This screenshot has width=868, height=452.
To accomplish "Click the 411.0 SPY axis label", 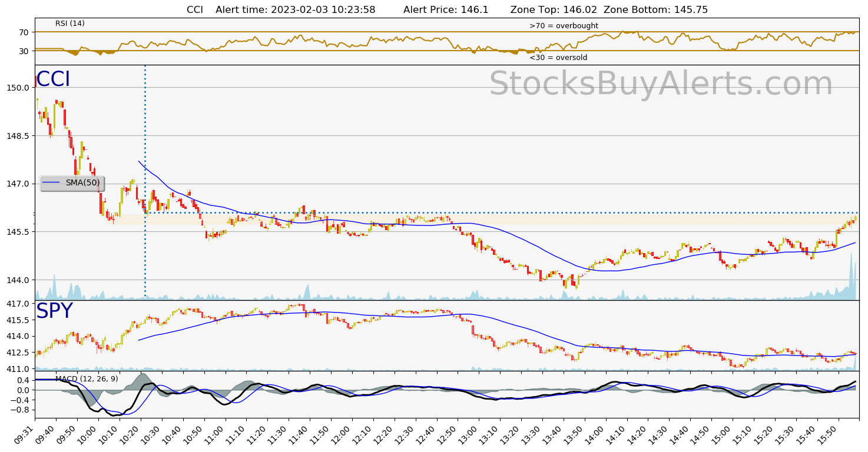I will click(x=18, y=369).
